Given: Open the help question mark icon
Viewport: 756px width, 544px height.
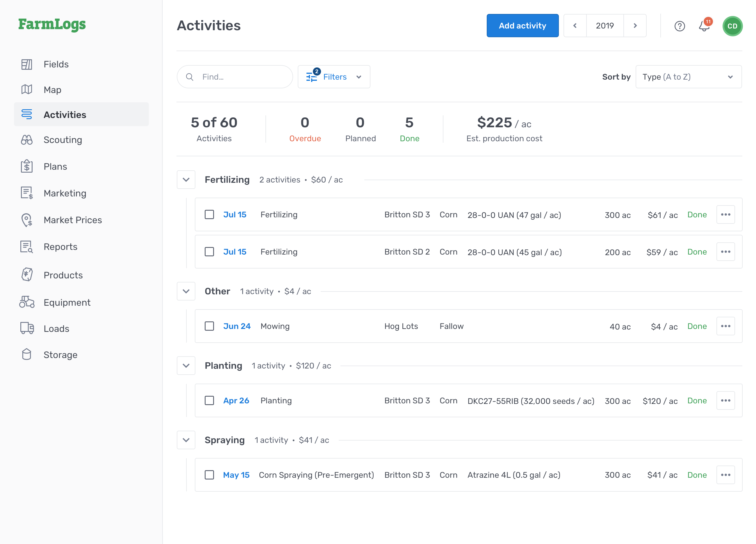Looking at the screenshot, I should pos(679,26).
